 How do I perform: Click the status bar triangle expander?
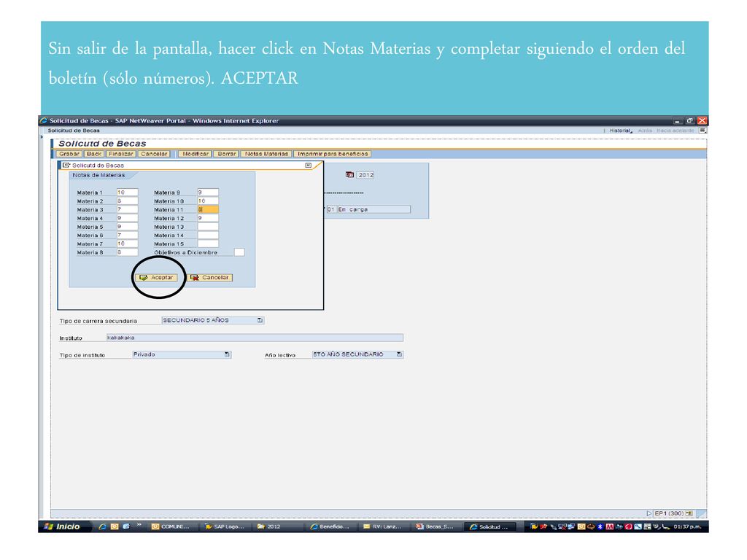649,513
